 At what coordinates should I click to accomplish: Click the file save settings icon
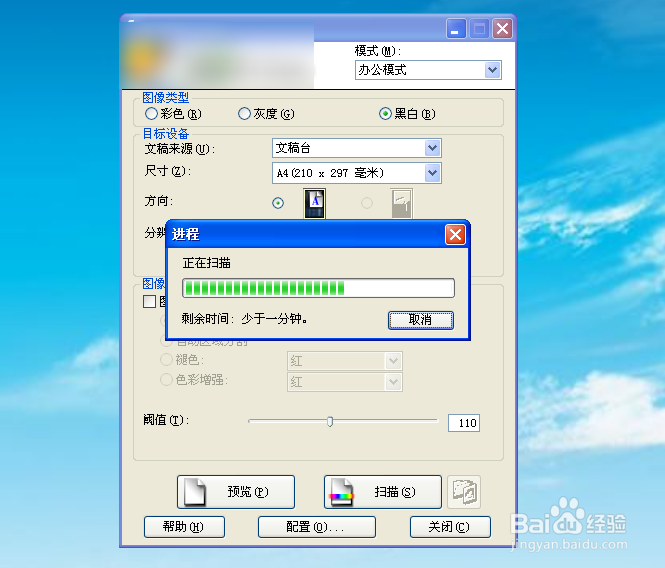[464, 492]
